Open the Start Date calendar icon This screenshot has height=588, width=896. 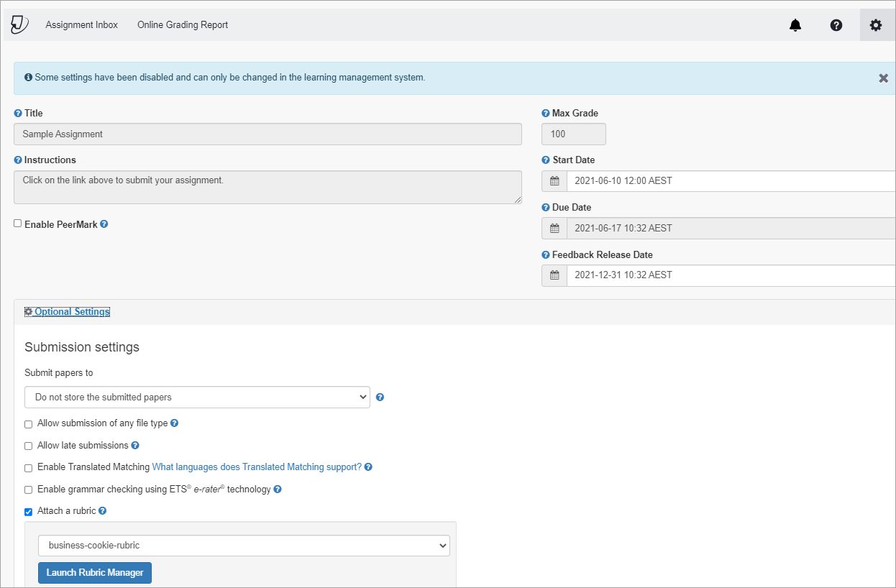554,181
